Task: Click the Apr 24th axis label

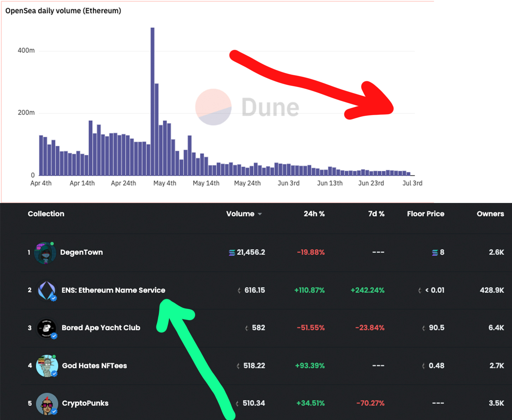Action: click(123, 183)
